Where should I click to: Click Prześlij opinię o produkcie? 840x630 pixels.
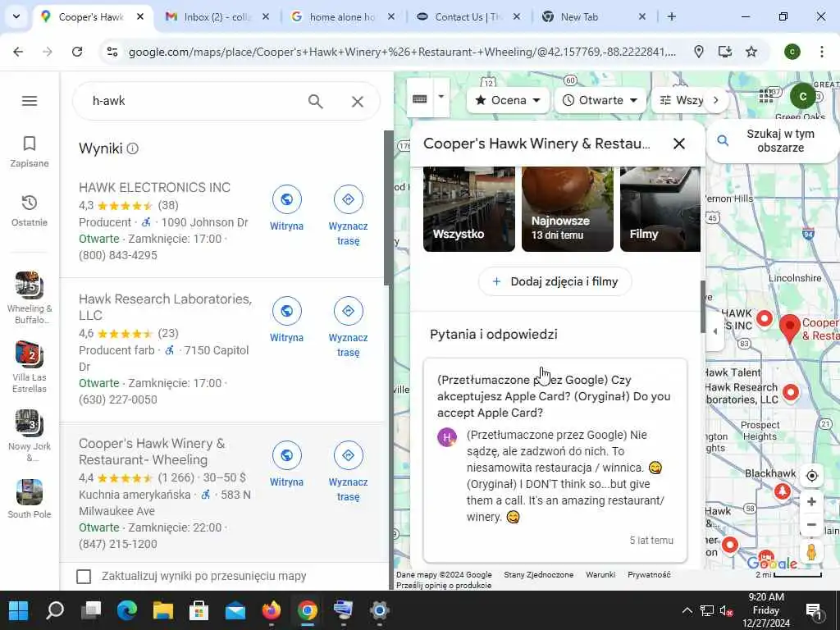pyautogui.click(x=444, y=586)
